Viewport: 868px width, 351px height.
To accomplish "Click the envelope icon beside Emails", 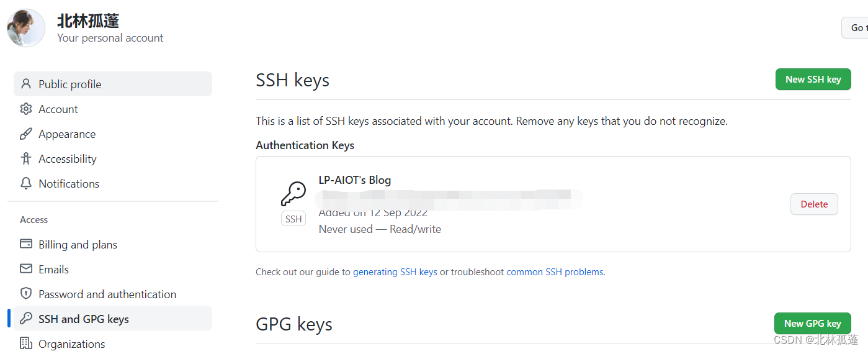I will [25, 269].
